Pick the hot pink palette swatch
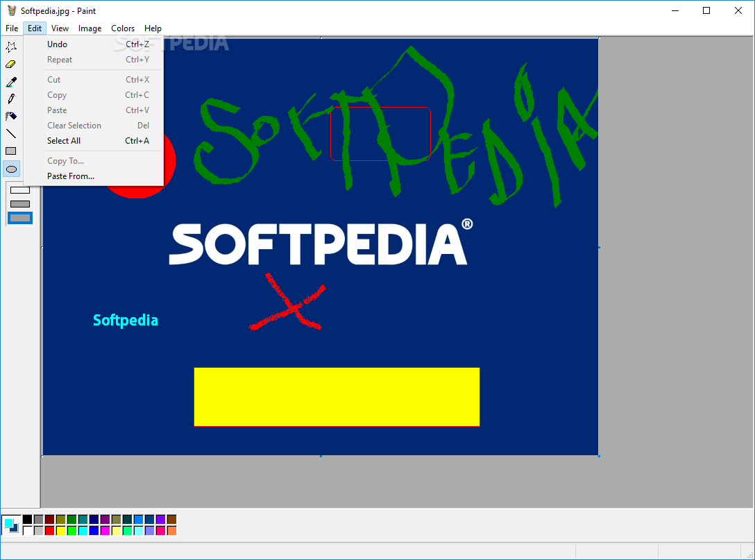This screenshot has width=755, height=560. 161,531
